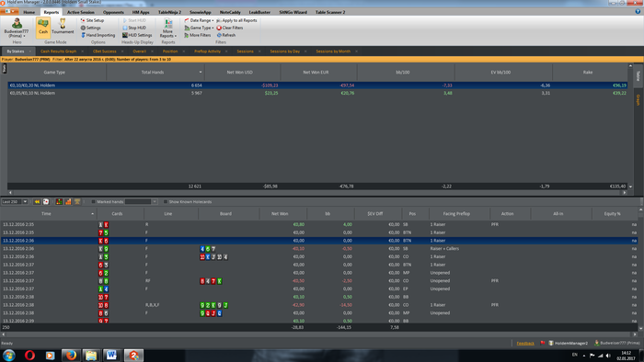
Task: Select the €0,10/€0,20 NL Holdem row
Action: pyautogui.click(x=317, y=85)
